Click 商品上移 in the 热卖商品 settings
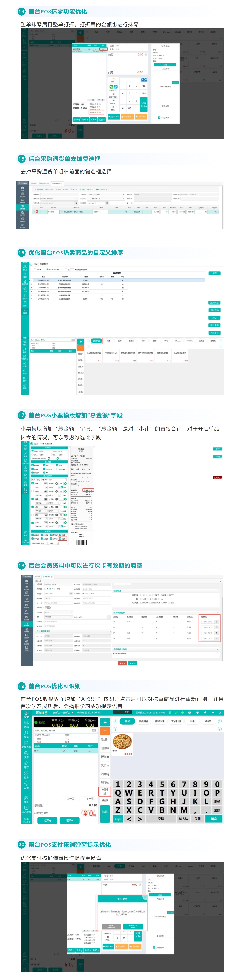 pos(214,325)
